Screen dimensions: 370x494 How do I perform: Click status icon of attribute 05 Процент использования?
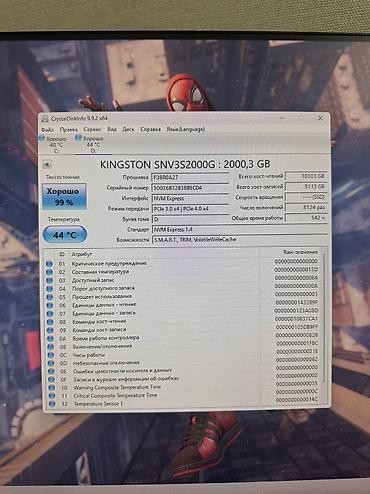(x=50, y=297)
